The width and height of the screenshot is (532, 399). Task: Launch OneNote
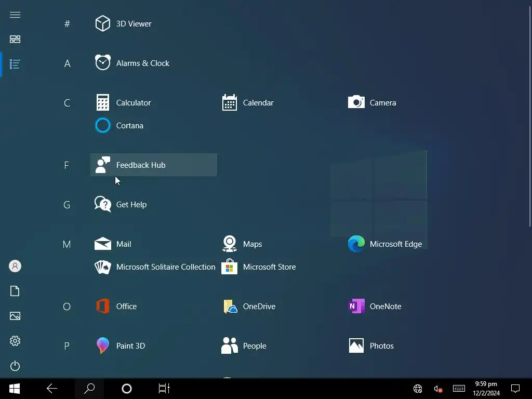coord(407,307)
